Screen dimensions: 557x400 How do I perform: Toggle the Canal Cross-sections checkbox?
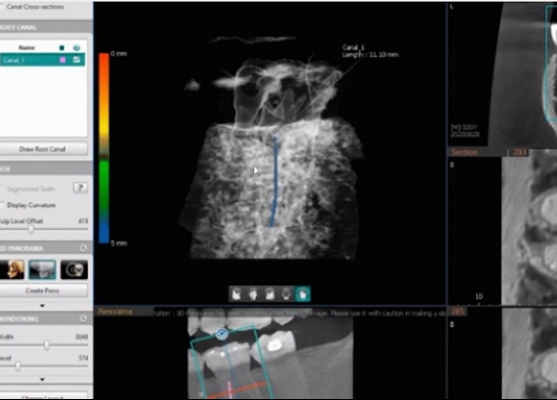point(2,7)
